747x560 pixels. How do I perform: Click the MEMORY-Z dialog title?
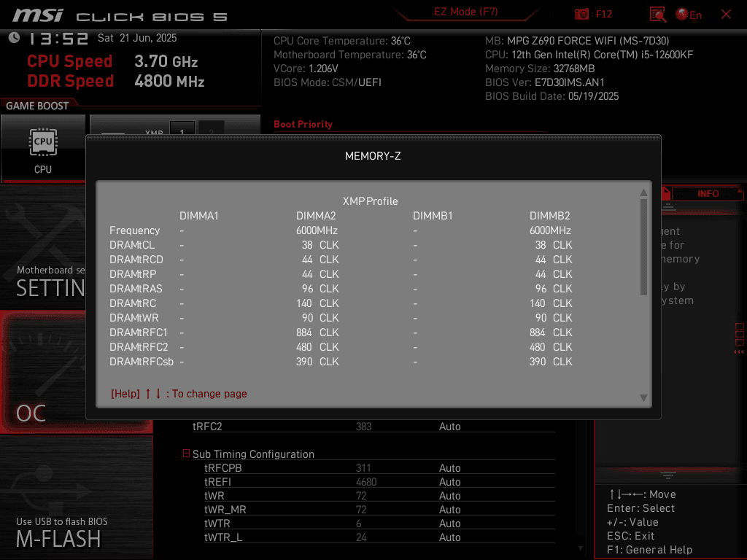coord(373,156)
